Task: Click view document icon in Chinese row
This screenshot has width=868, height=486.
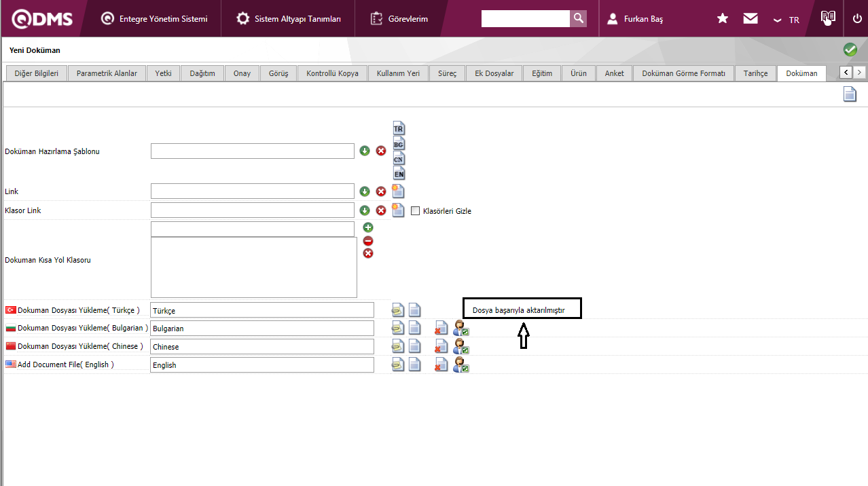Action: click(414, 347)
